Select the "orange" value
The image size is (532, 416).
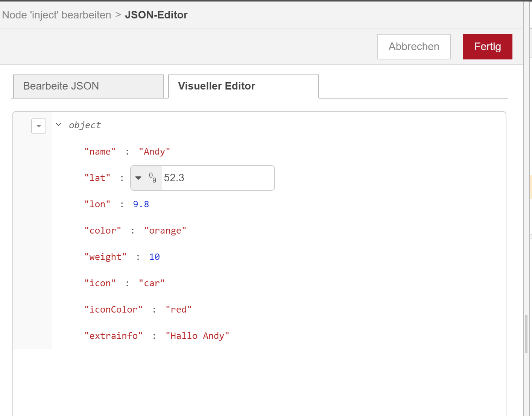tap(165, 231)
